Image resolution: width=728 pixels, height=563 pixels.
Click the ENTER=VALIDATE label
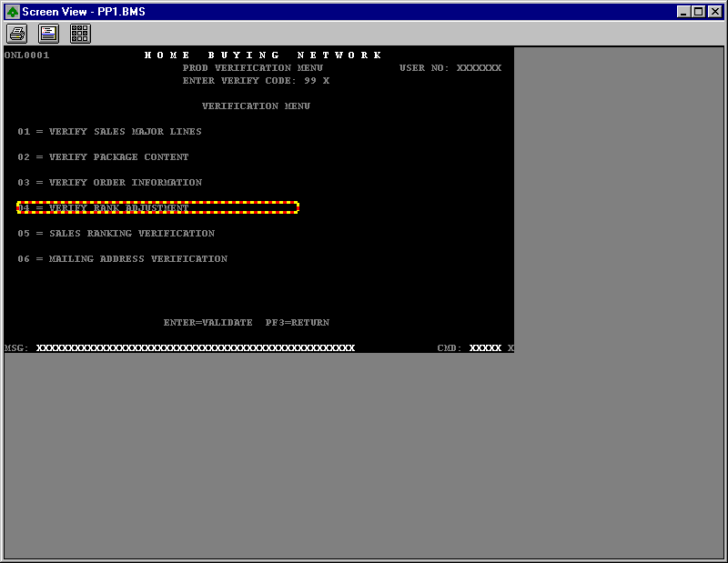[x=207, y=323]
